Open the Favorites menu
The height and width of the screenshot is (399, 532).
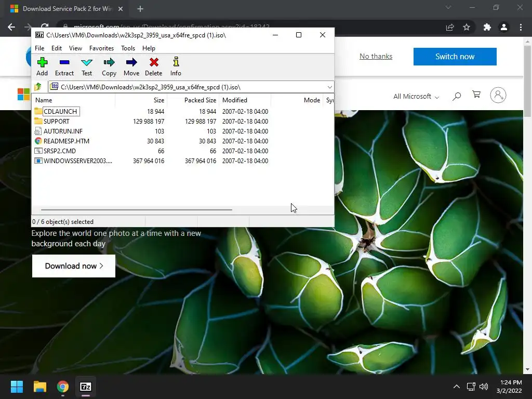tap(101, 48)
